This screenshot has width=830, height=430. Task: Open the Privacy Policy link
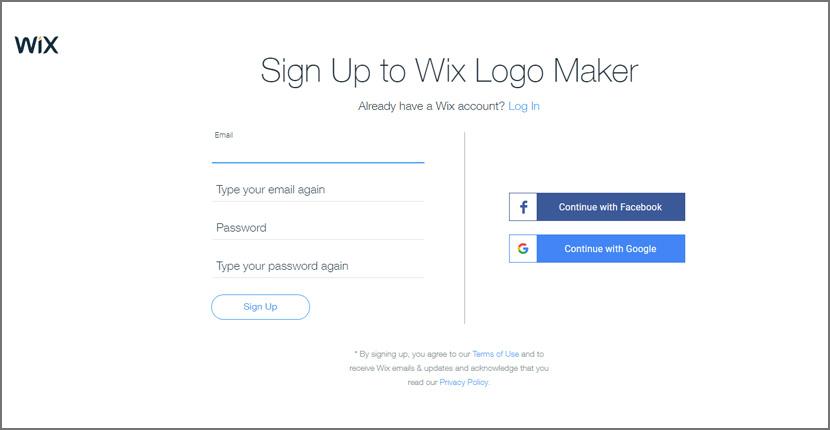click(464, 382)
